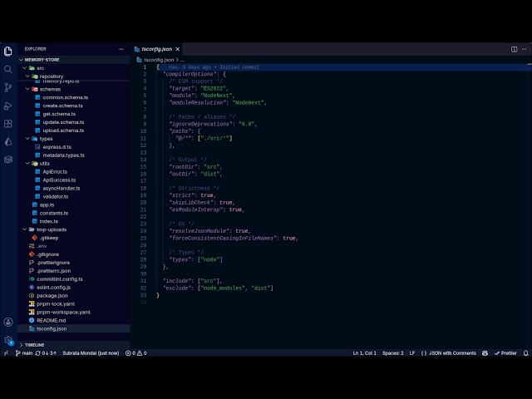Open notifications bell in status bar
Screen dimensions: 532x399
click(x=525, y=353)
